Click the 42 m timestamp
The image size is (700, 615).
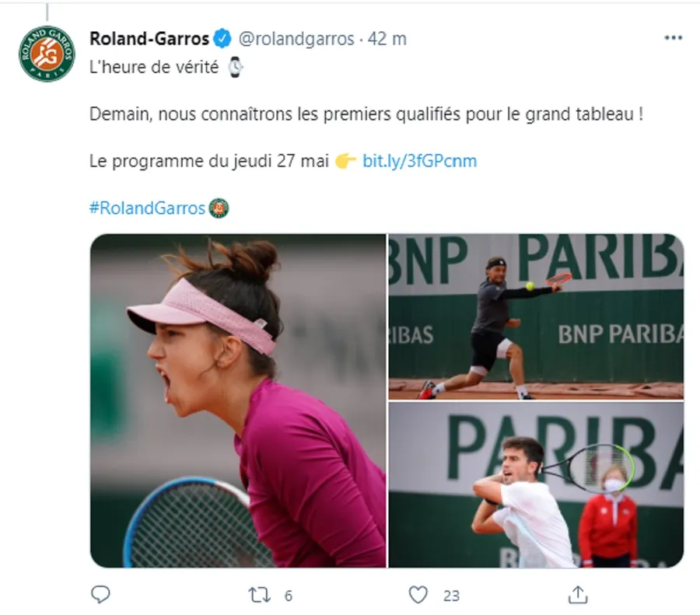point(387,39)
